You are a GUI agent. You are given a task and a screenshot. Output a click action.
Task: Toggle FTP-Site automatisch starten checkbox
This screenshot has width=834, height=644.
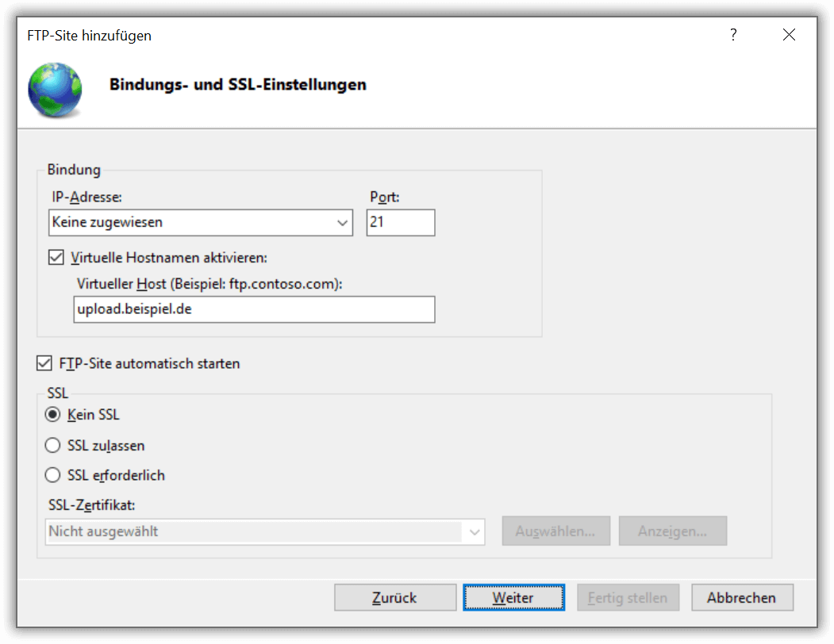44,363
